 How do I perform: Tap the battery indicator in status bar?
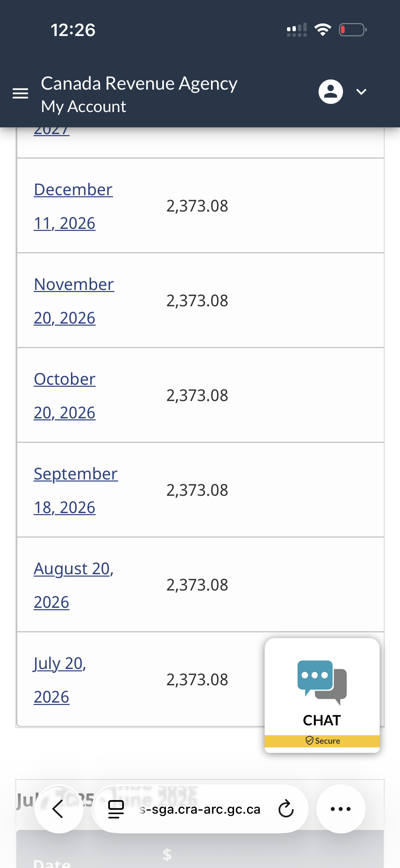[x=353, y=30]
